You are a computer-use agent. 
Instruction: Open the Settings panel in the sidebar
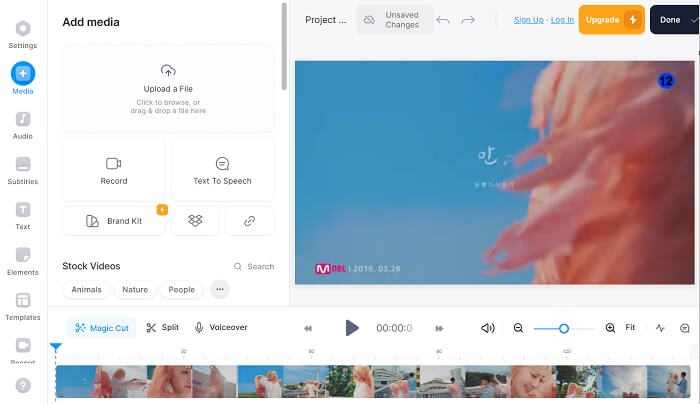23,34
